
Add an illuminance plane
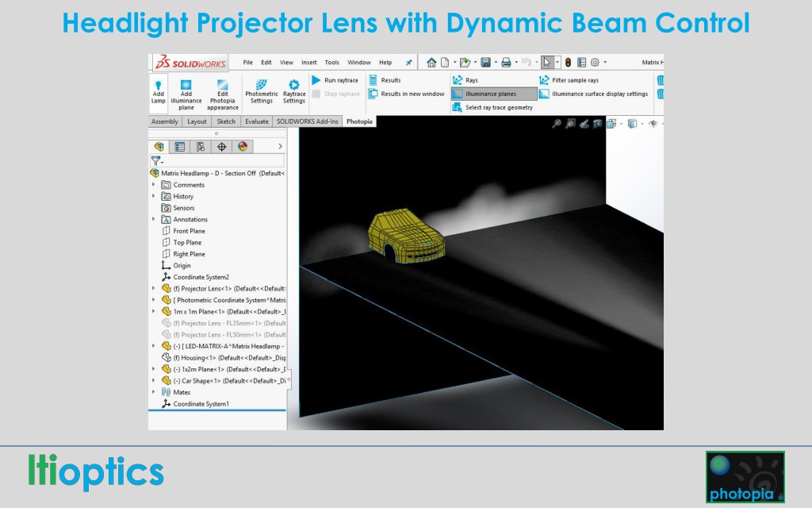click(186, 94)
